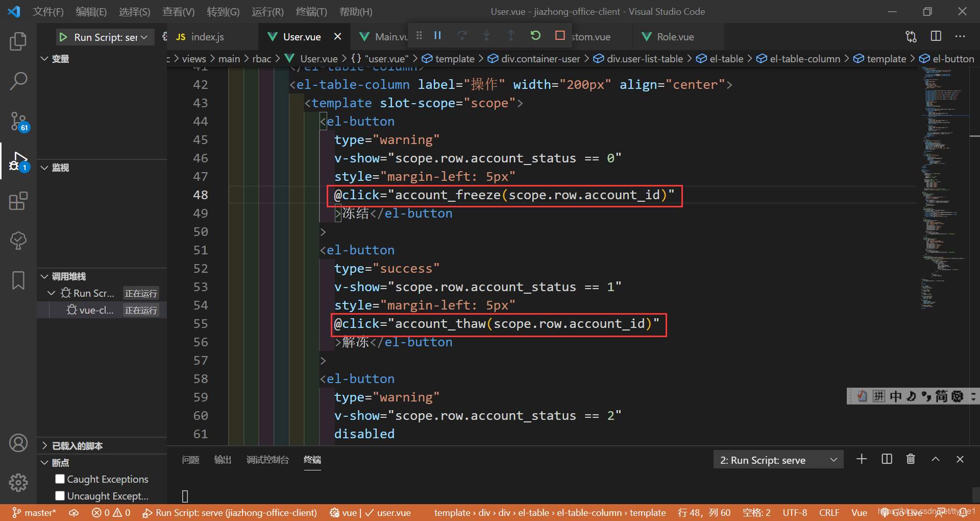Click Step Into in debug toolbar

(486, 35)
